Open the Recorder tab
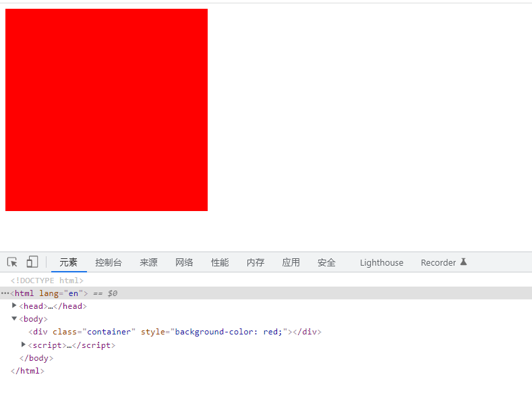 tap(438, 263)
